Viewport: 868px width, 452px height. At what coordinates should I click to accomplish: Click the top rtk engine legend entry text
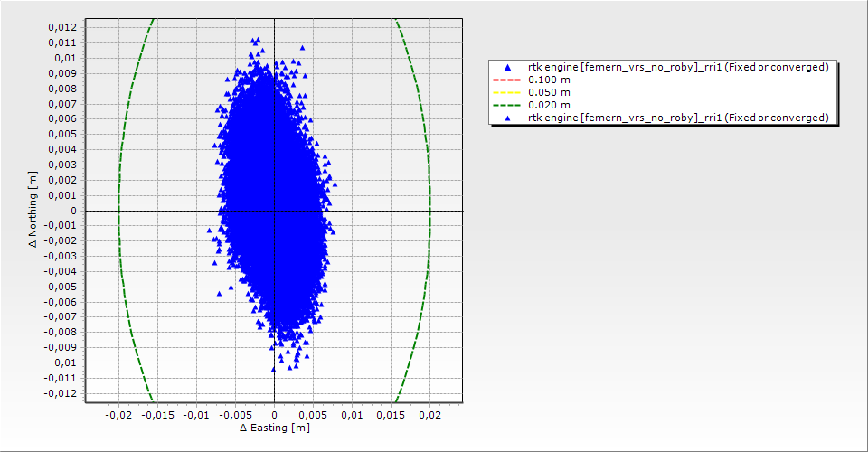pos(678,68)
